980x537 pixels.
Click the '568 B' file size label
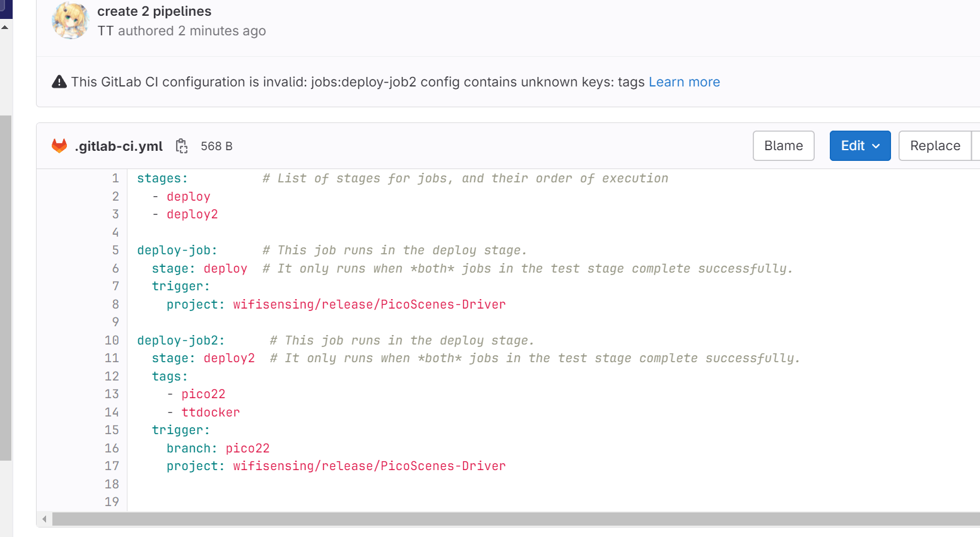tap(216, 145)
